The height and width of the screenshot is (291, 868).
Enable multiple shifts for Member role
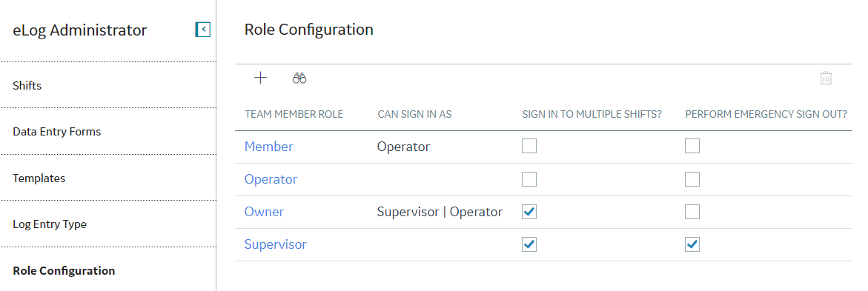(529, 147)
